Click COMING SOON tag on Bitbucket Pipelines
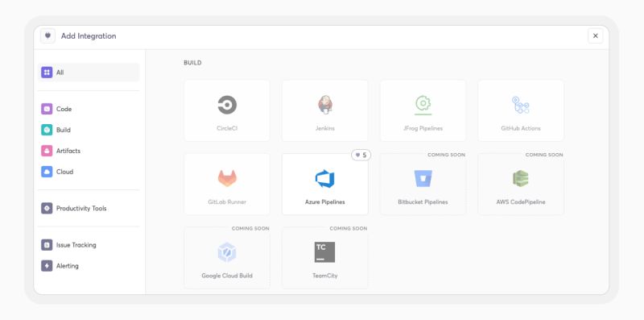This screenshot has height=320, width=644. [x=447, y=155]
